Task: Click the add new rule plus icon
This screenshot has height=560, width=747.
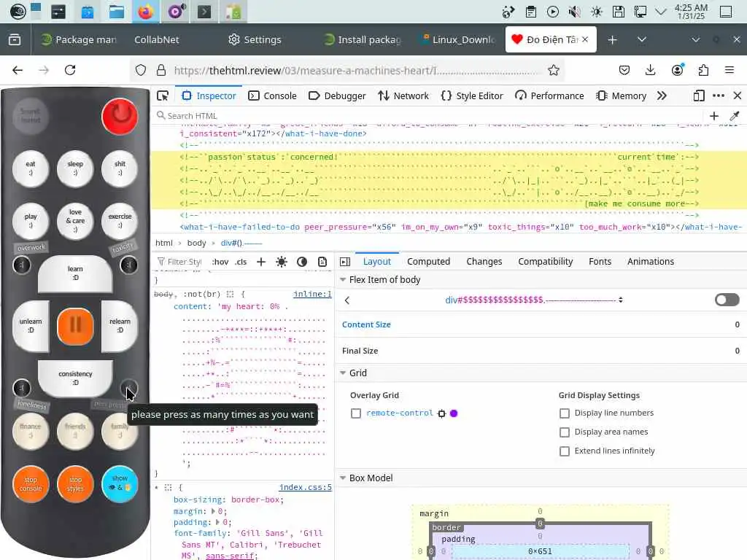Action: [261, 262]
